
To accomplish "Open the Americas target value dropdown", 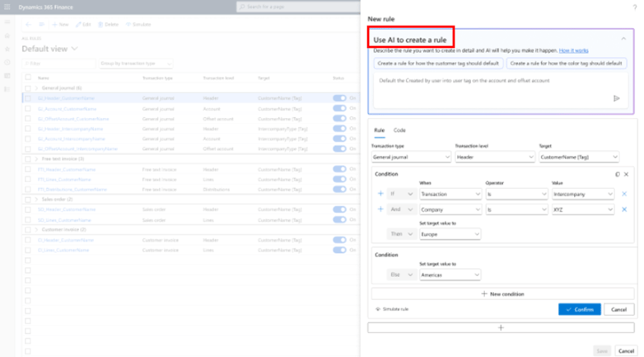I will pos(450,275).
